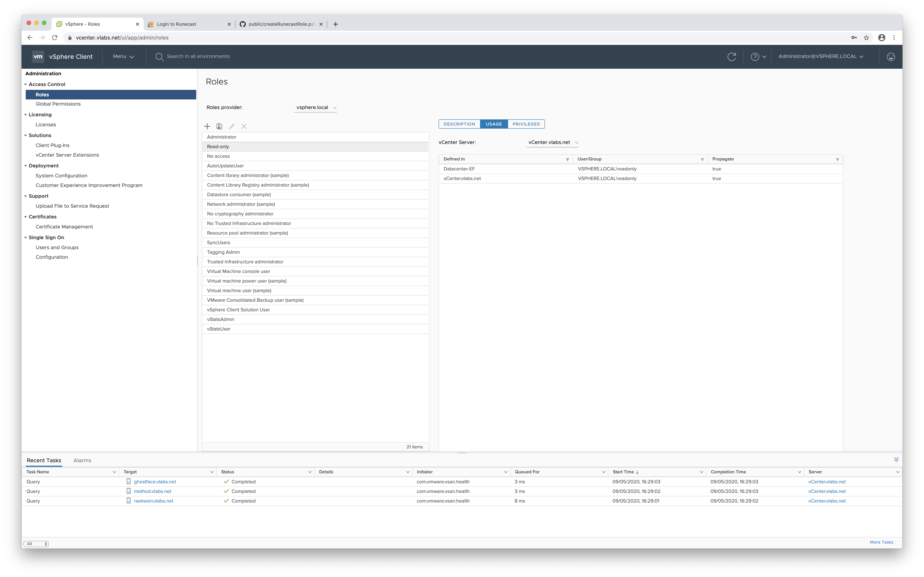
Task: Click the clone role icon
Action: click(x=219, y=126)
